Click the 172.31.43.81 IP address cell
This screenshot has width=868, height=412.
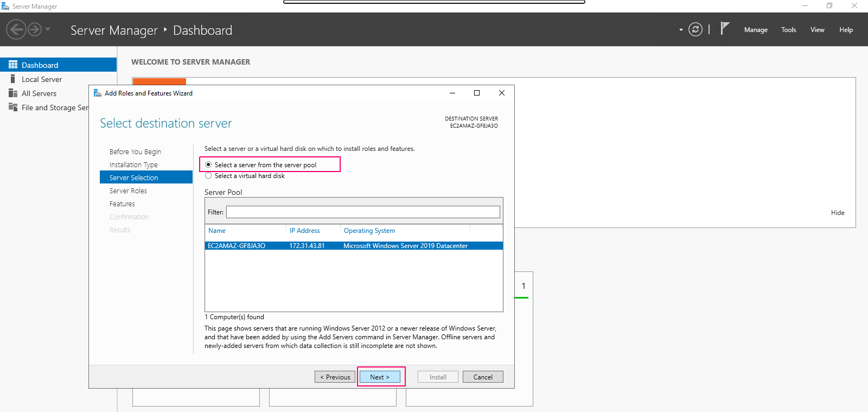307,246
